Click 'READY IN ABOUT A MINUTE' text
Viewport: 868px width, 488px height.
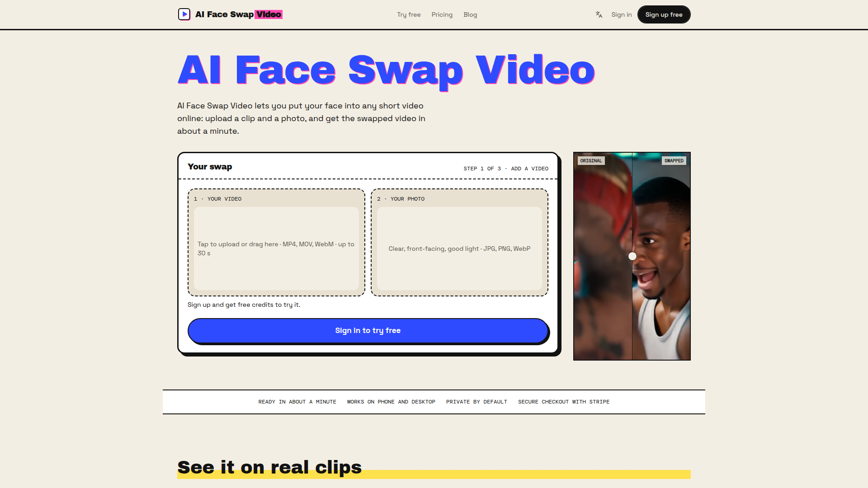297,402
